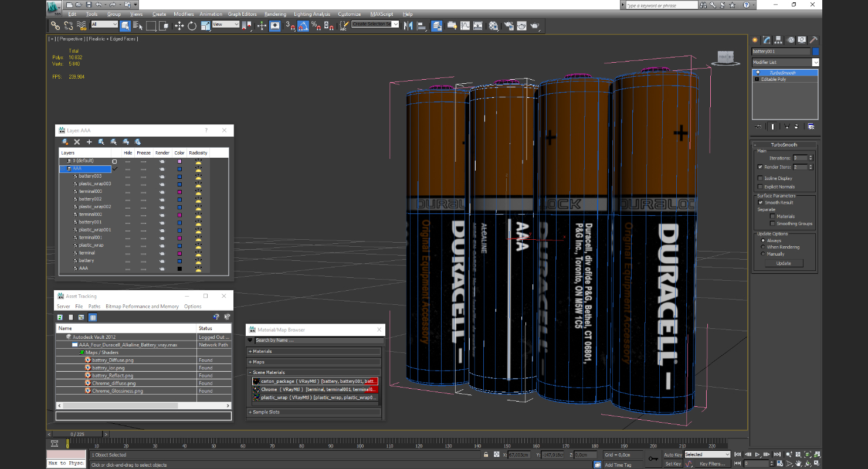Open the Curve Editor toolbar icon
The width and height of the screenshot is (868, 469).
pos(465,26)
